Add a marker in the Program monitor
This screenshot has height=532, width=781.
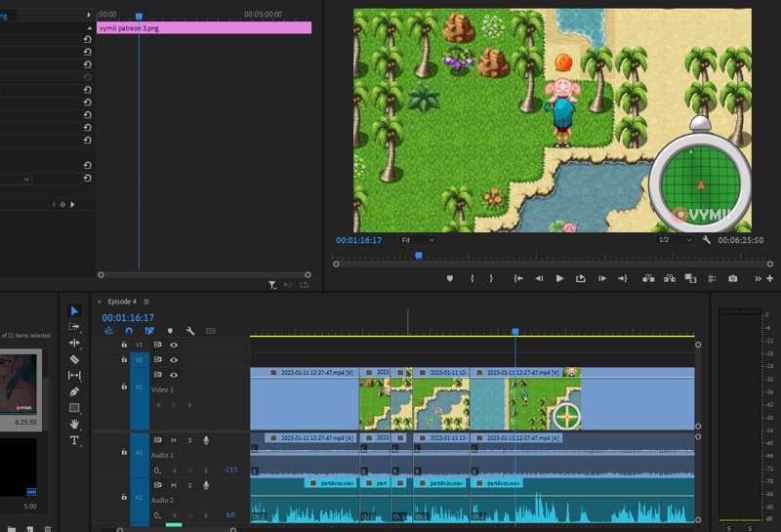(x=450, y=278)
